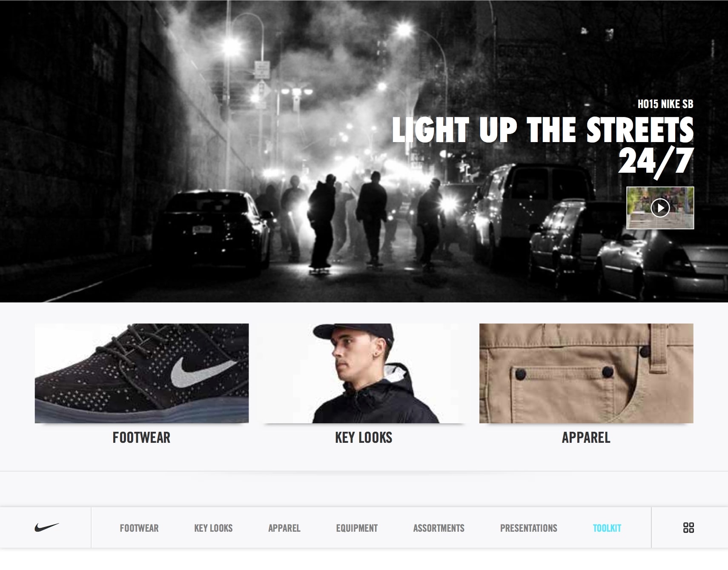Image resolution: width=728 pixels, height=570 pixels.
Task: Click the APPAREL label under pants
Action: (586, 437)
